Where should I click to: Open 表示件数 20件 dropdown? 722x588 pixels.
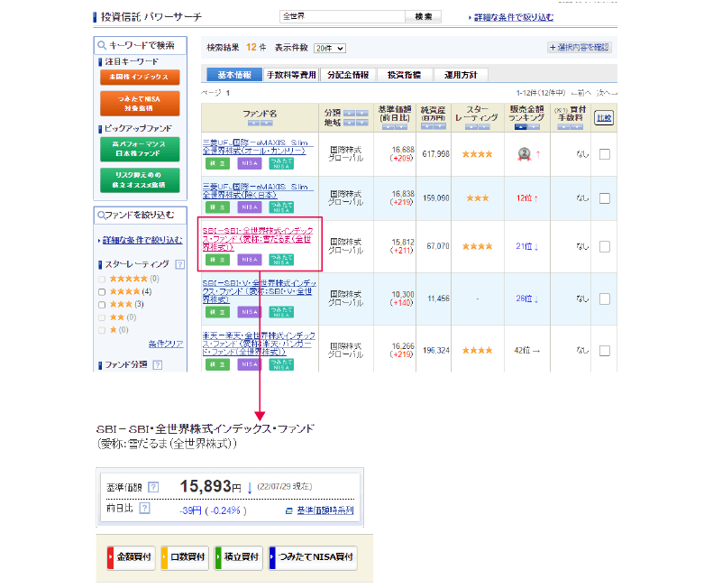tap(330, 49)
